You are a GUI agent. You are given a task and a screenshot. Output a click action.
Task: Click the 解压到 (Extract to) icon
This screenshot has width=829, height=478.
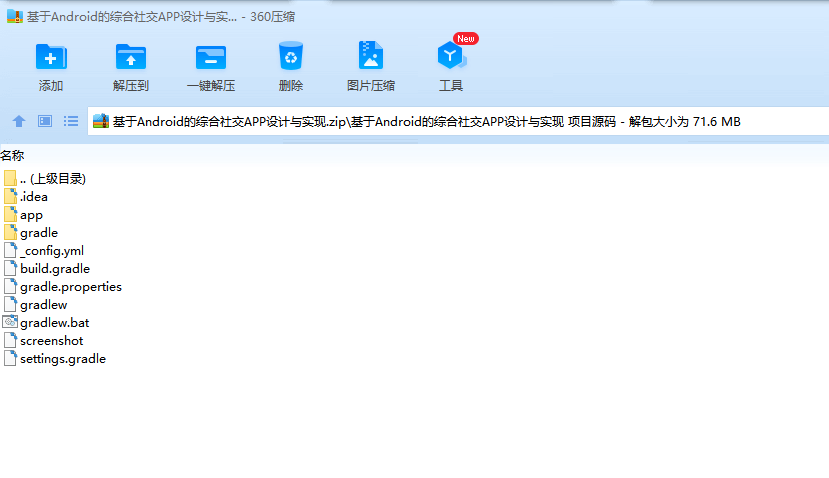(131, 57)
